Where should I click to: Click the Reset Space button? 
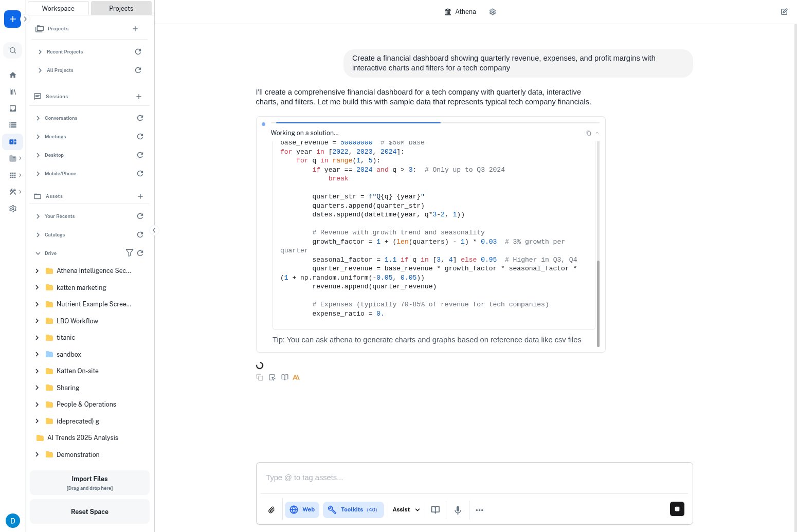[x=89, y=511]
